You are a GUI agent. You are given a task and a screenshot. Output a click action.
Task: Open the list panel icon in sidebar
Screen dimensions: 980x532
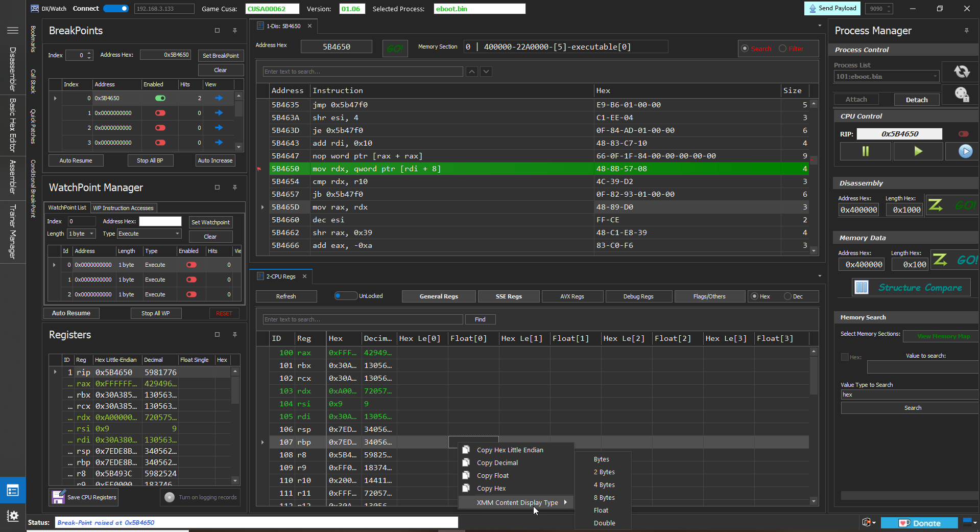[x=13, y=491]
